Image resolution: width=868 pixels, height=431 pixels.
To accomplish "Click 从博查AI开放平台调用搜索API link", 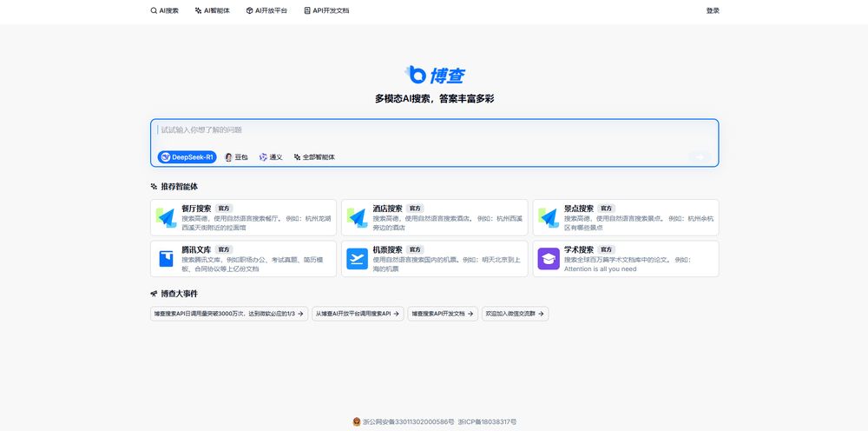I will 358,314.
